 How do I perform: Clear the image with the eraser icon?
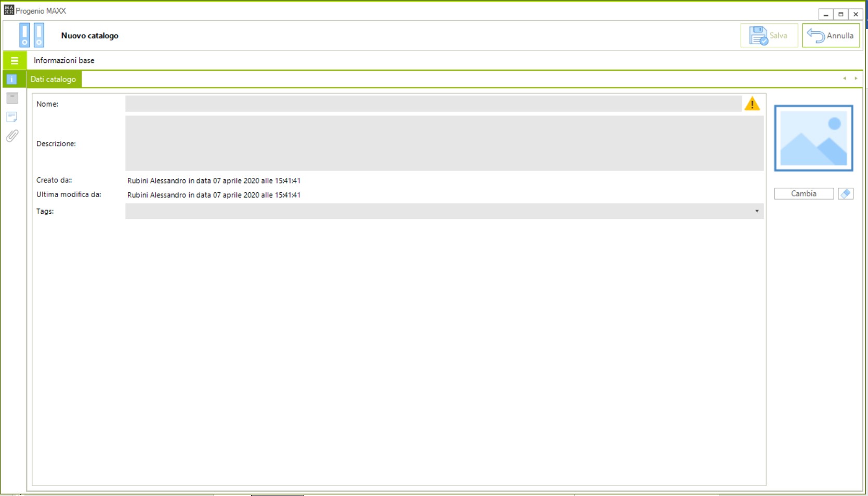(x=846, y=193)
